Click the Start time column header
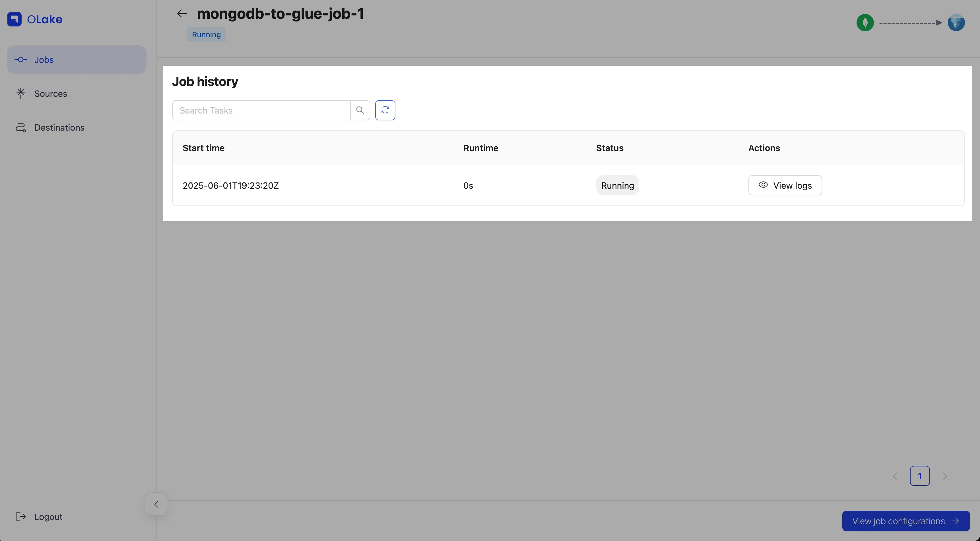The height and width of the screenshot is (541, 980). [203, 148]
